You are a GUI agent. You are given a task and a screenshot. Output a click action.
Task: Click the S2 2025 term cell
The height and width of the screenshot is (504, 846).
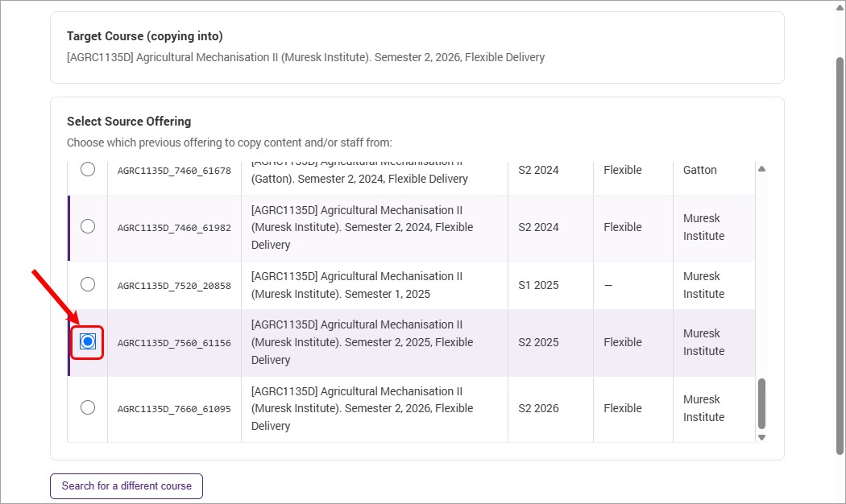pyautogui.click(x=538, y=342)
